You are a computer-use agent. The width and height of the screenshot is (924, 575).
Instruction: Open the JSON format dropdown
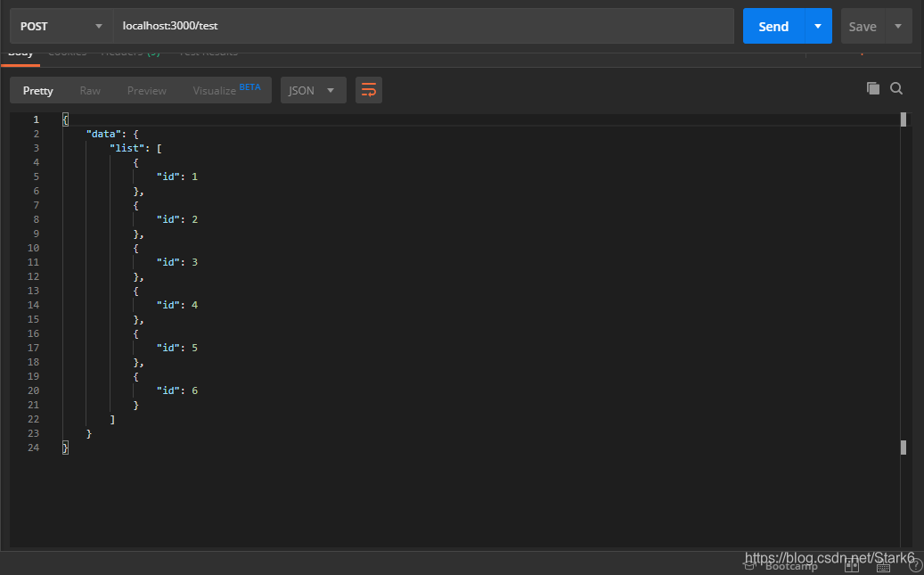(313, 89)
